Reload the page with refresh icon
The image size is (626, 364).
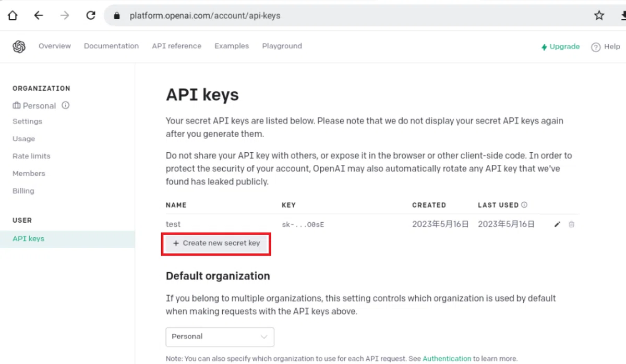pos(91,16)
